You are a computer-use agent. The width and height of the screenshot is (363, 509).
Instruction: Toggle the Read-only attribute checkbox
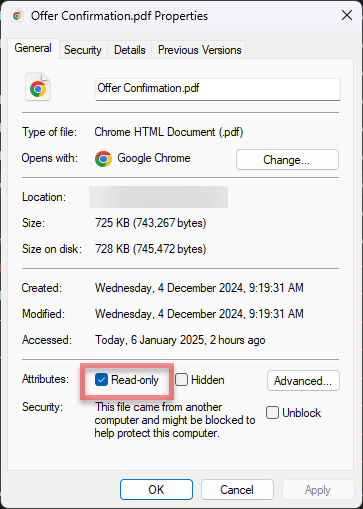(101, 380)
